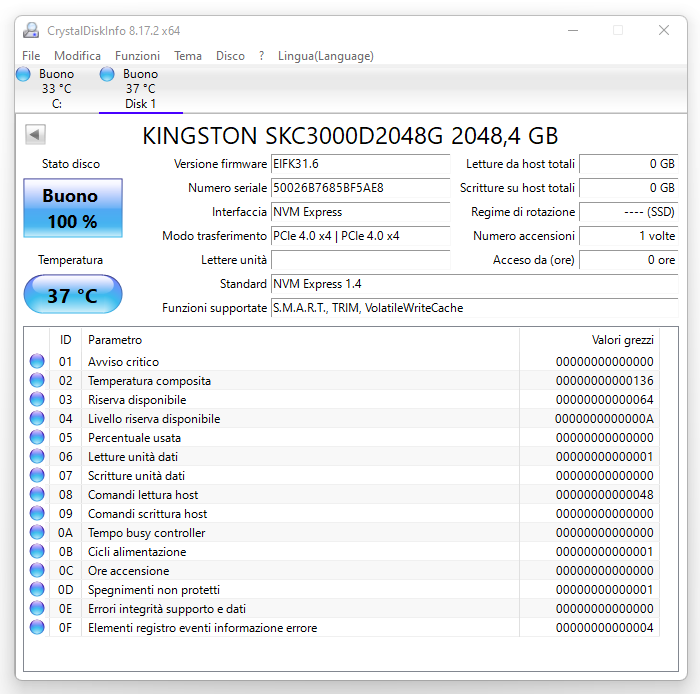This screenshot has width=700, height=694.
Task: Switch to the C: drive tab
Action: (57, 89)
